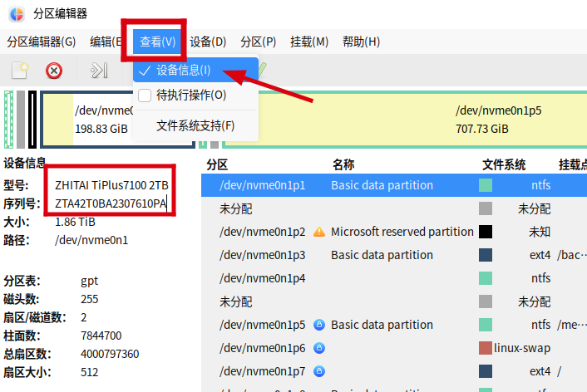587x392 pixels.
Task: Click model value ZHITAI TiPlus7100 2TB
Action: [111, 185]
